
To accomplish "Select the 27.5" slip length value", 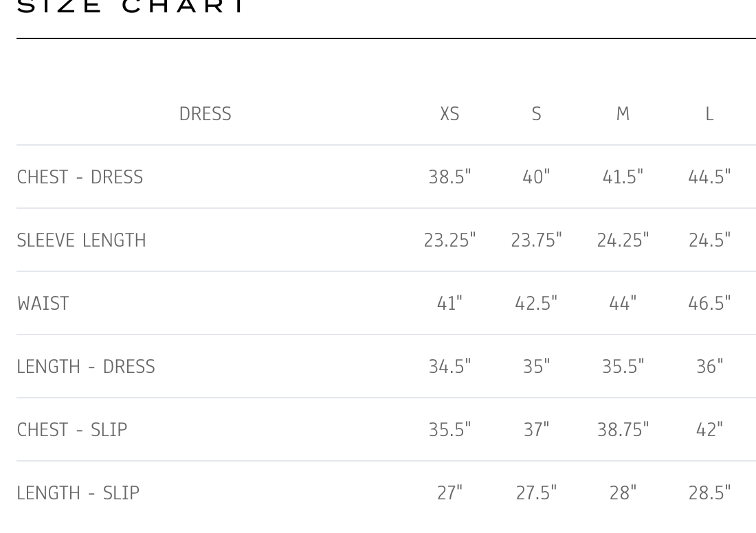I will pyautogui.click(x=536, y=493).
